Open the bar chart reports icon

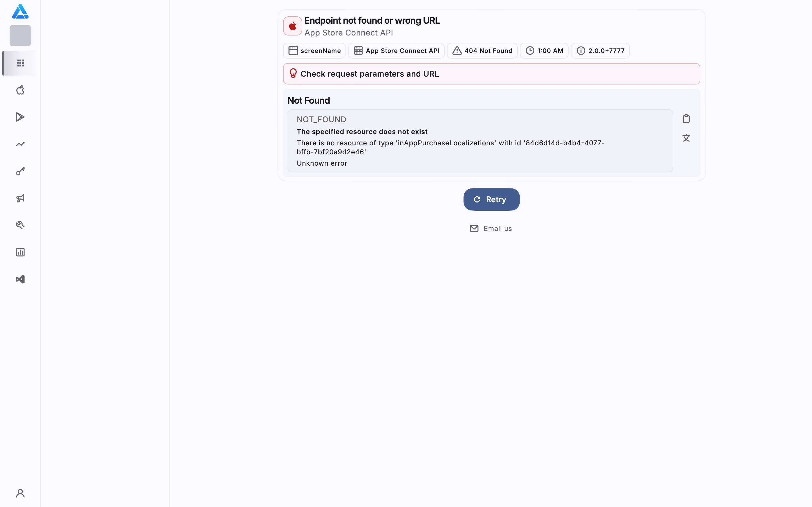coord(20,252)
